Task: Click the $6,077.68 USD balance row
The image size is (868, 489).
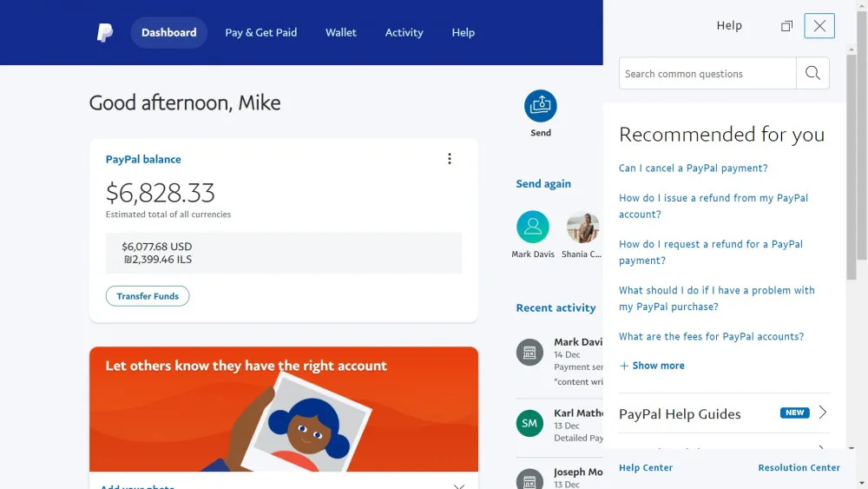Action: click(156, 247)
